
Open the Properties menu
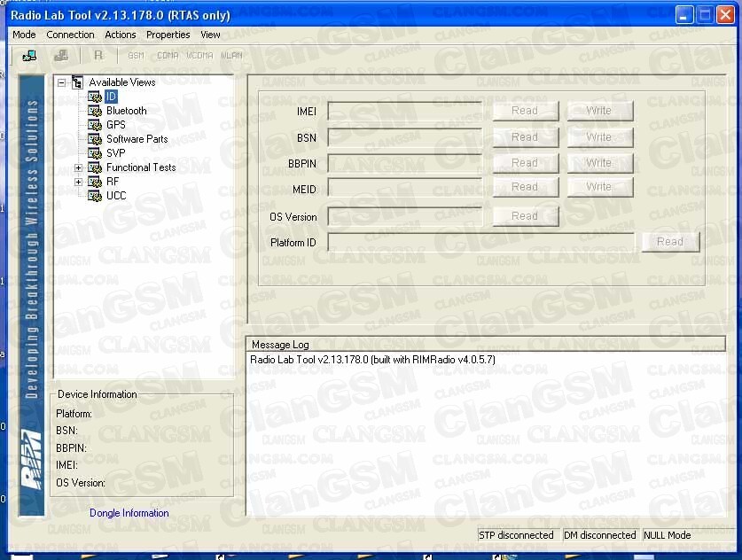coord(168,35)
